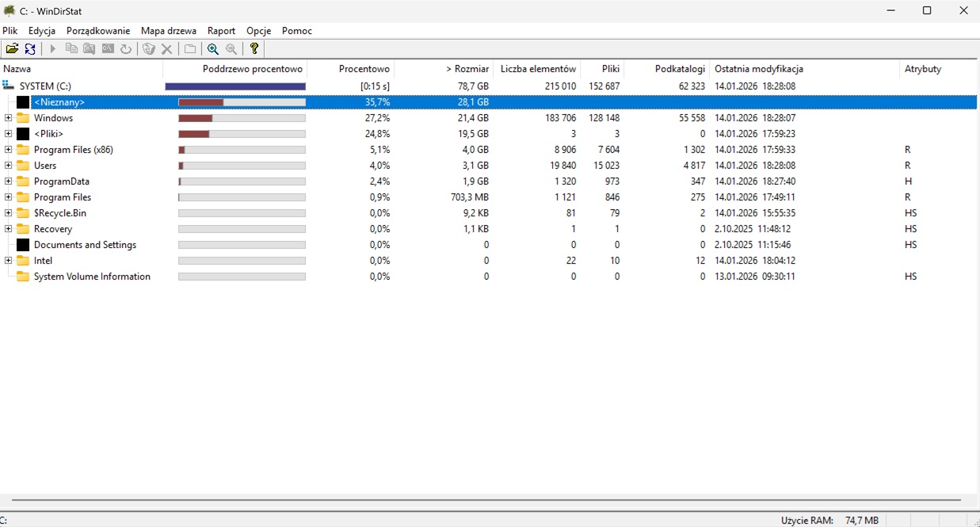The image size is (980, 527).
Task: Click the horizontal scrollbar below the list
Action: click(486, 500)
